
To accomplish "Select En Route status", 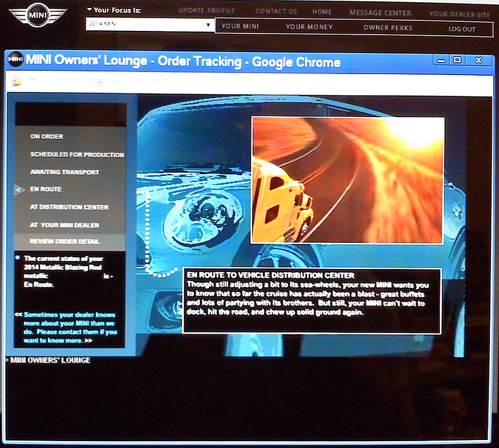I will [x=46, y=189].
